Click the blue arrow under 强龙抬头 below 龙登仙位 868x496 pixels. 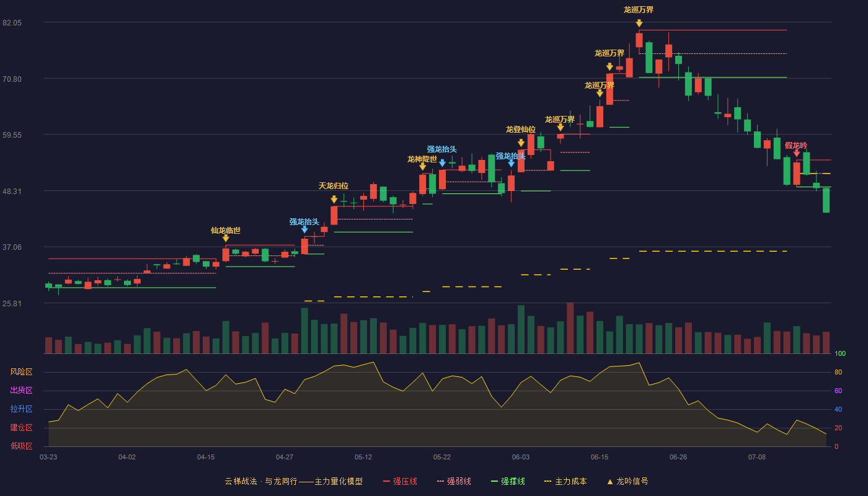coord(511,164)
